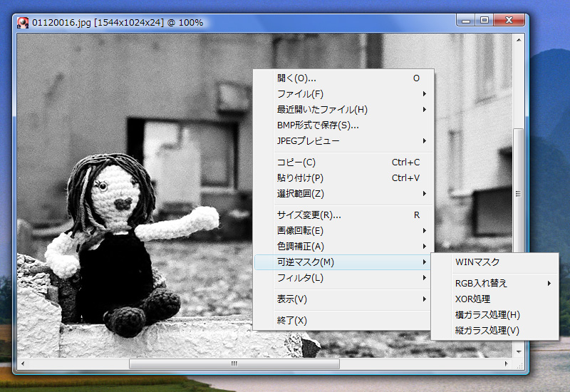Click the window resize grip corner
570x392 pixels.
(520, 364)
